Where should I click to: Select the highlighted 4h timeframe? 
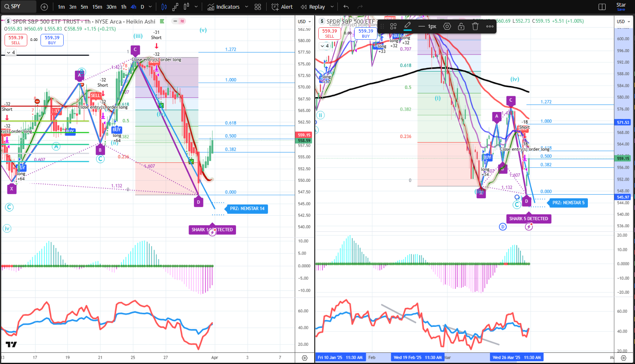click(134, 7)
